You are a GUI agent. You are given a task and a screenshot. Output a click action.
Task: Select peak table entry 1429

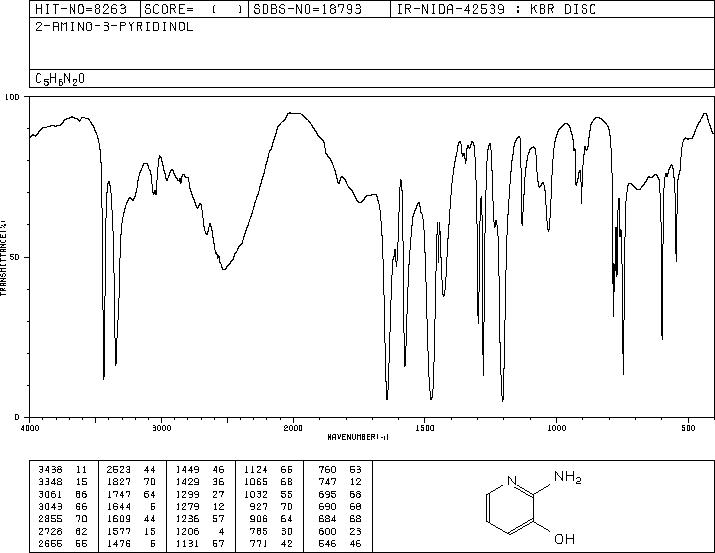pos(187,482)
